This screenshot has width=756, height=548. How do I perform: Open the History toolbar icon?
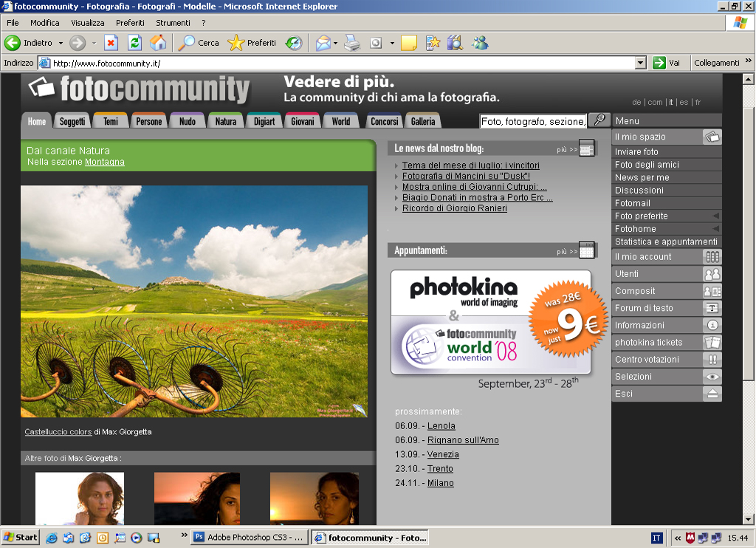click(x=294, y=43)
